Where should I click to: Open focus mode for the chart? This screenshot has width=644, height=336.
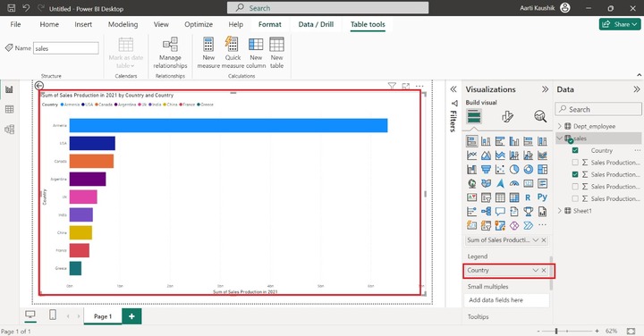(x=406, y=86)
